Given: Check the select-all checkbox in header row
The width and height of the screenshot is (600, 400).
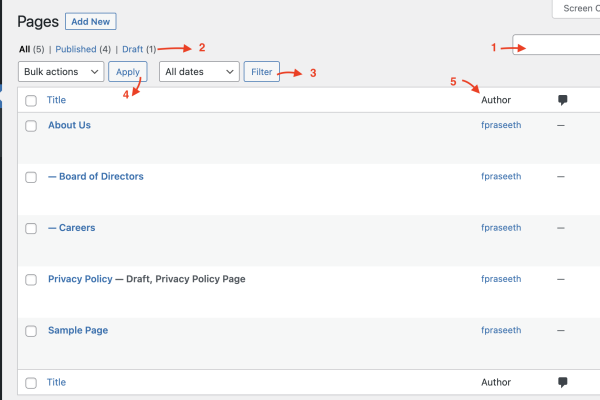Looking at the screenshot, I should [x=31, y=100].
